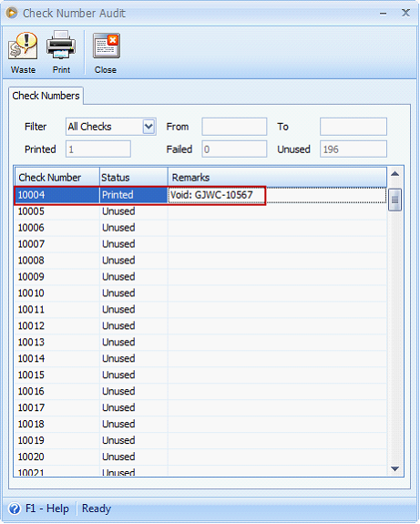Select the check number 10004 row
The width and height of the screenshot is (420, 524).
tap(200, 195)
